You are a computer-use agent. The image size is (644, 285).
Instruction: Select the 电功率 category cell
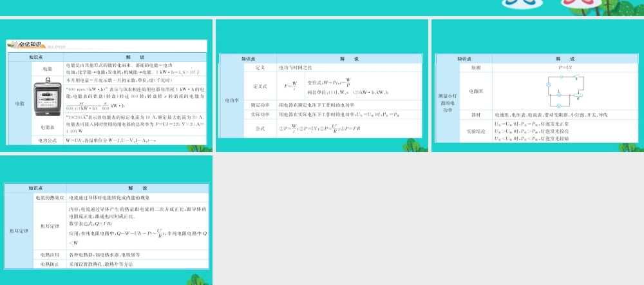click(x=232, y=100)
